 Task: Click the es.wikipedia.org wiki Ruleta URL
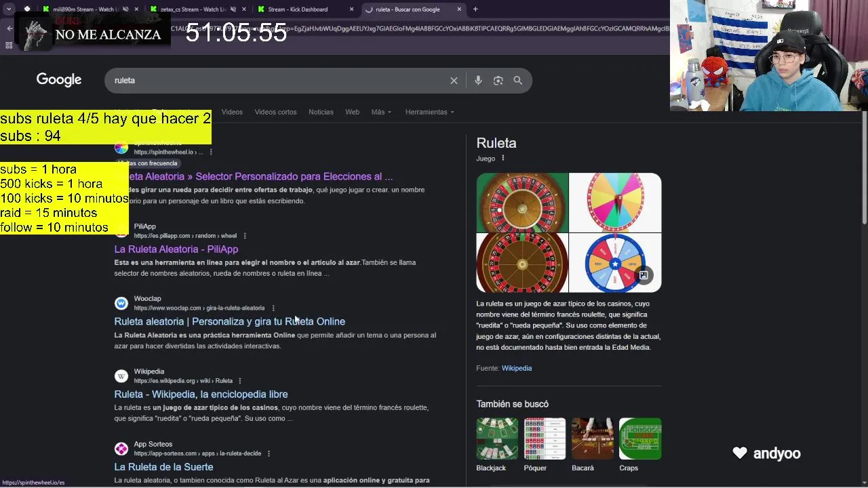(183, 381)
